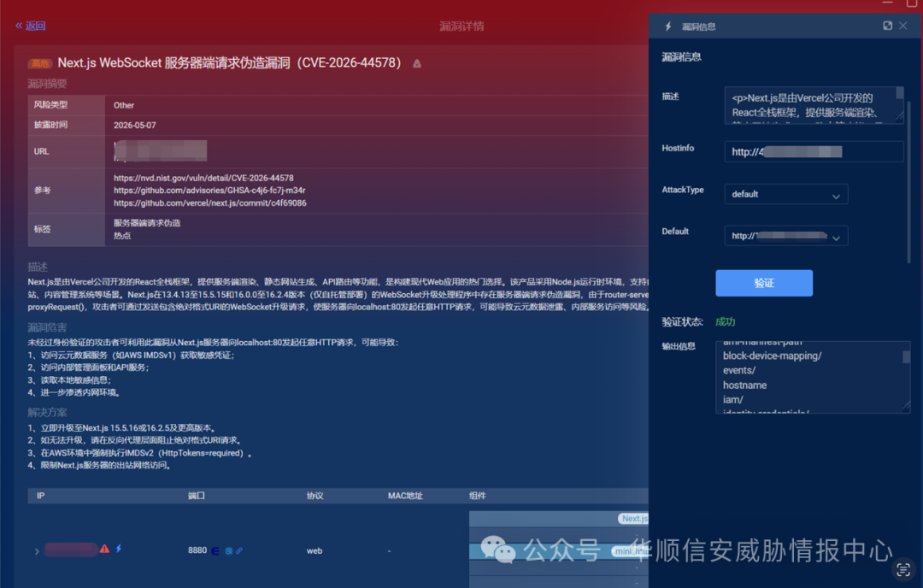This screenshot has height=588, width=923.
Task: Click the solution line 立即升级至Next.js 15.5.16
Action: (x=122, y=428)
